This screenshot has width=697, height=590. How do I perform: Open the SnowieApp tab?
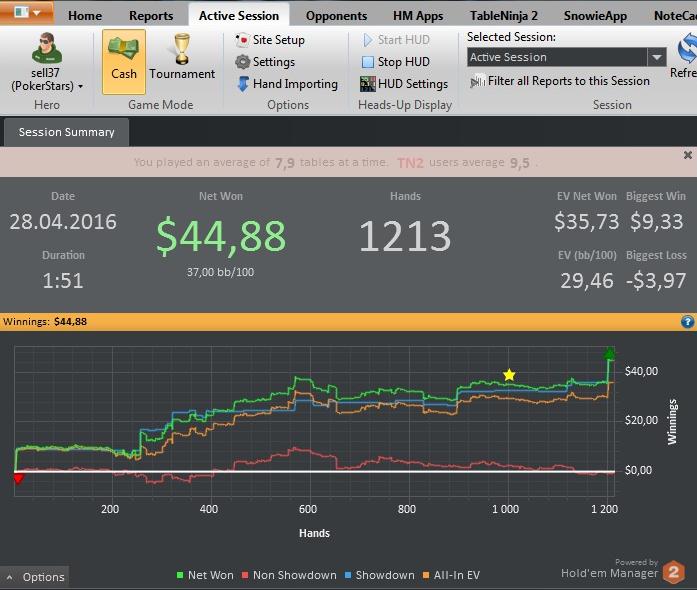click(595, 16)
